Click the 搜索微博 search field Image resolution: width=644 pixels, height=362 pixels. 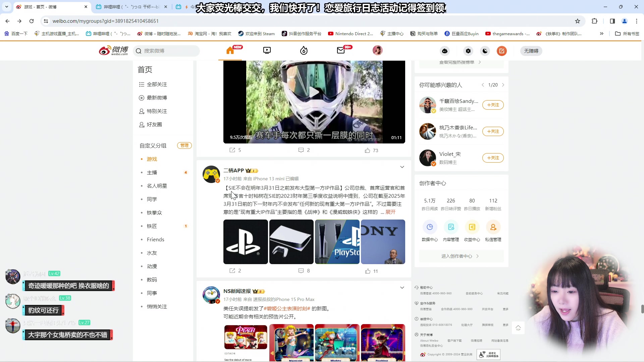[167, 51]
